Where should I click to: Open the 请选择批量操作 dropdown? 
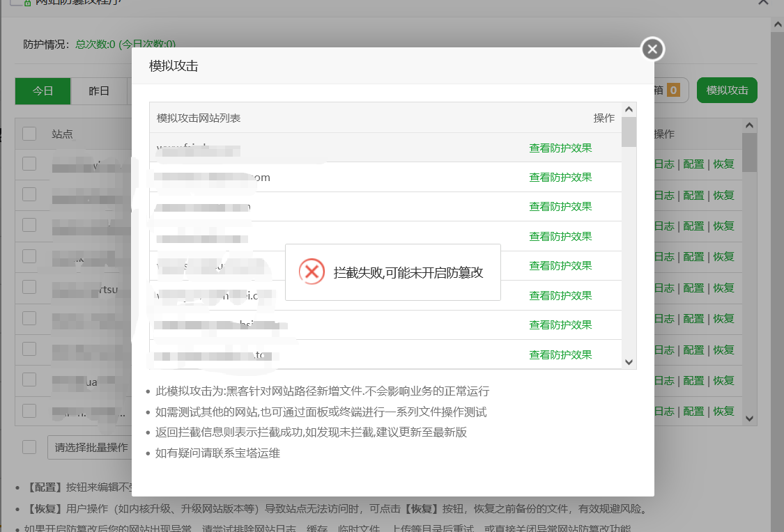[90, 447]
